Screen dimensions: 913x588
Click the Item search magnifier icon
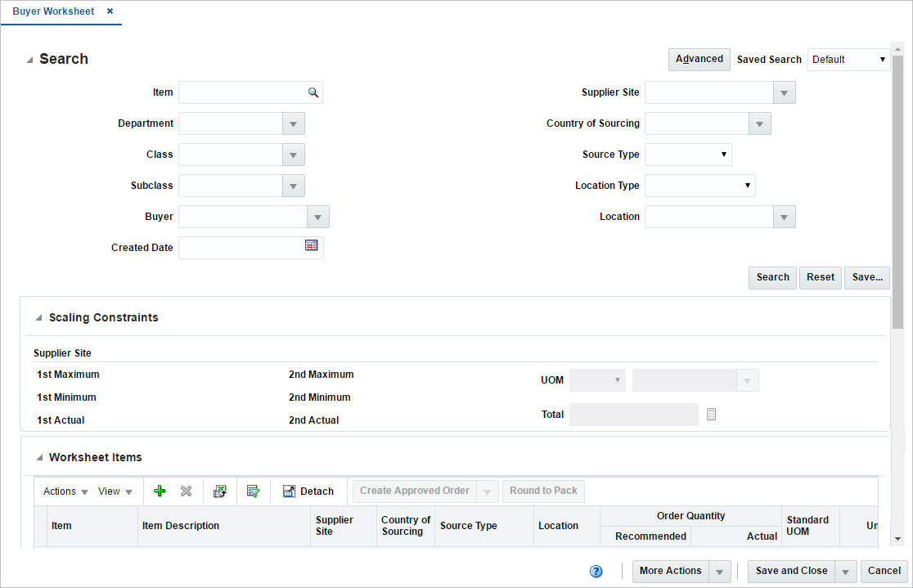click(313, 92)
